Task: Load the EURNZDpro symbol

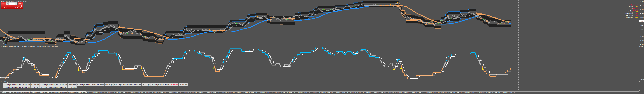Action: point(128,85)
